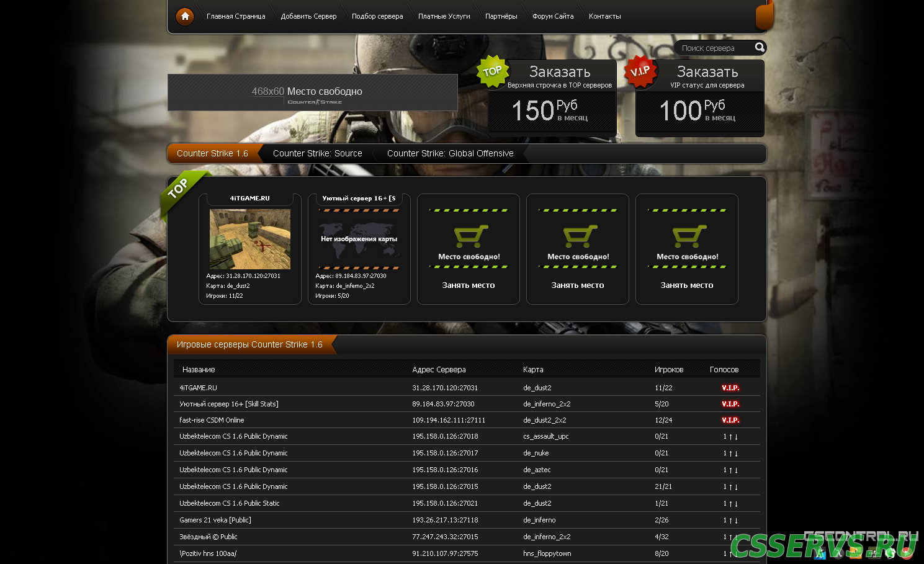The image size is (924, 564).
Task: Click the Нет изображения карты placeholder image
Action: coord(359,239)
